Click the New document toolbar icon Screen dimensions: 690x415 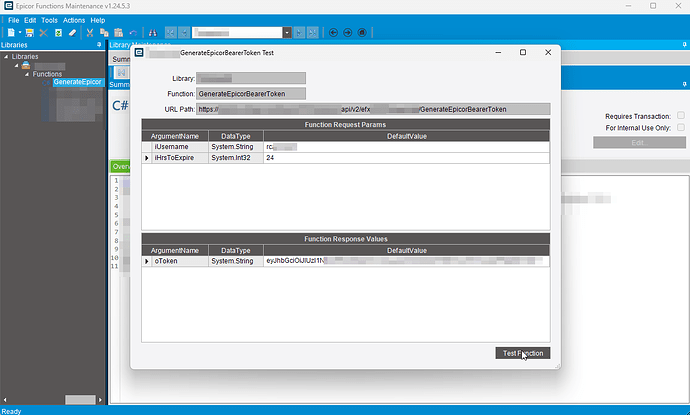11,33
